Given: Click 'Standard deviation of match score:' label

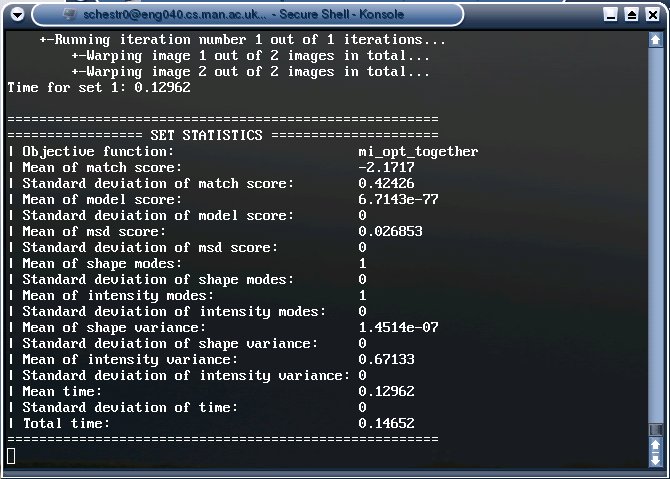Looking at the screenshot, I should click(159, 184).
